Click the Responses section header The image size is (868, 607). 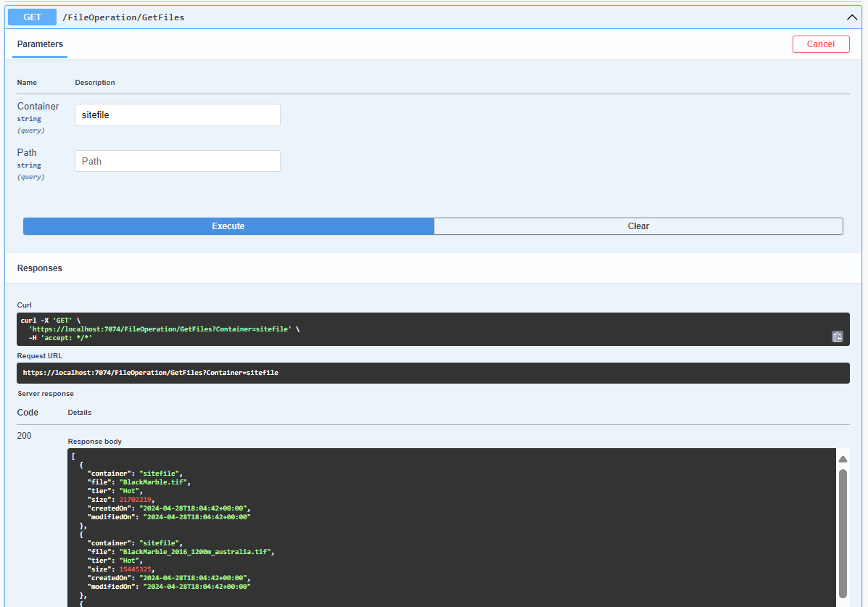[x=39, y=268]
